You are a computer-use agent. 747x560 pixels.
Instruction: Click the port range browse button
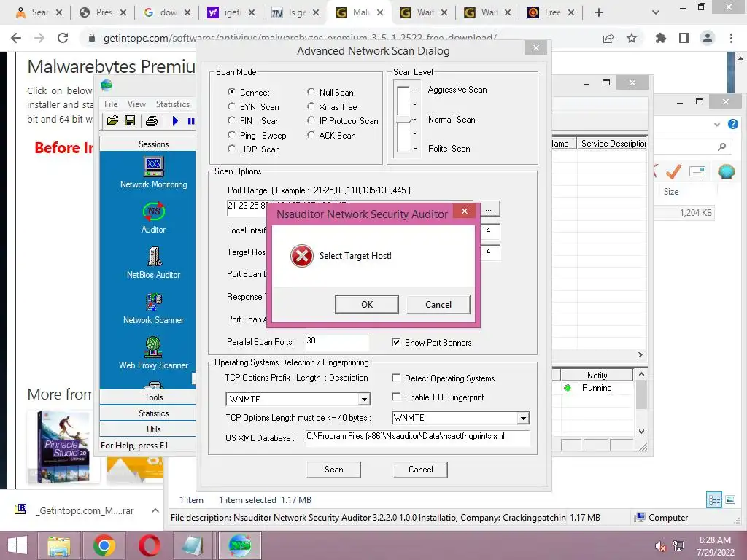488,209
